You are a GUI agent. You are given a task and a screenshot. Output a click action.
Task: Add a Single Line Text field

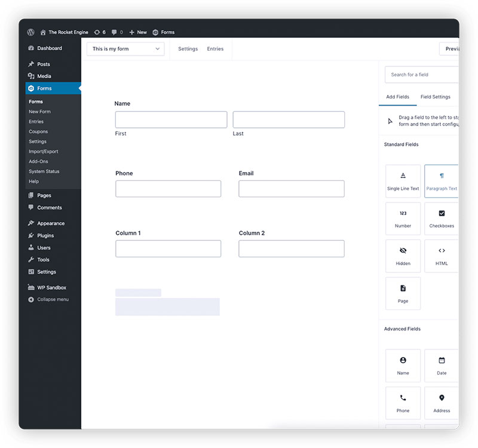tap(403, 181)
